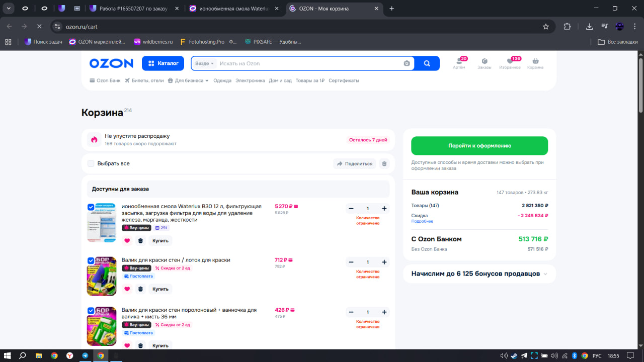Uncheck the Waterlux B30 resin item checkbox

tap(91, 207)
